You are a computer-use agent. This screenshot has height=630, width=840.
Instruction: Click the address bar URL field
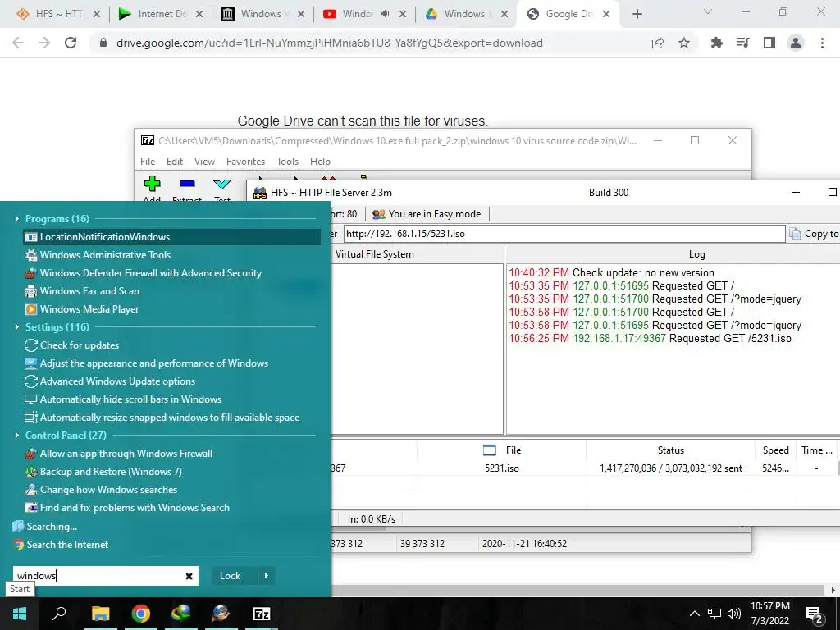coord(330,43)
